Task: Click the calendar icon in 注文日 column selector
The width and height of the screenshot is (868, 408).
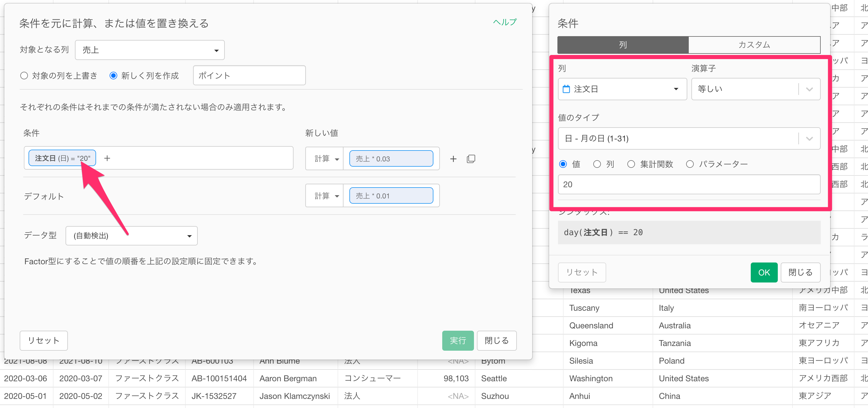Action: [x=567, y=89]
